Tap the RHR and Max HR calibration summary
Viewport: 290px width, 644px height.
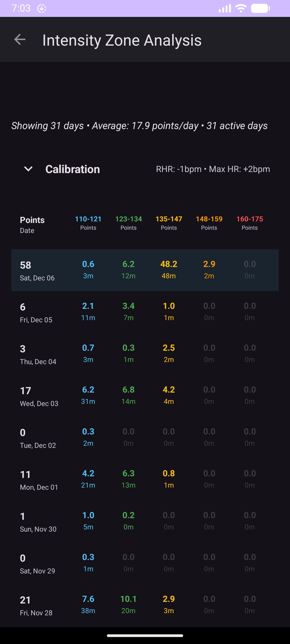click(x=213, y=169)
